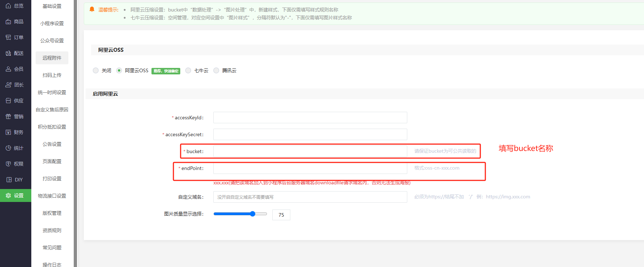644x267 pixels.
Task: Open the 配送 delivery icon
Action: point(8,53)
